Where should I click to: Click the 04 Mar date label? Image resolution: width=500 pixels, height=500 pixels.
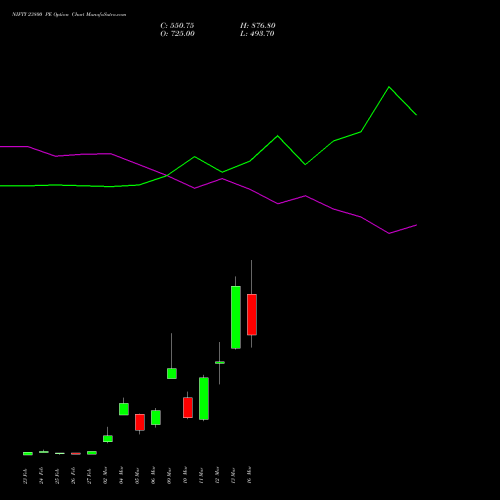[x=122, y=475]
